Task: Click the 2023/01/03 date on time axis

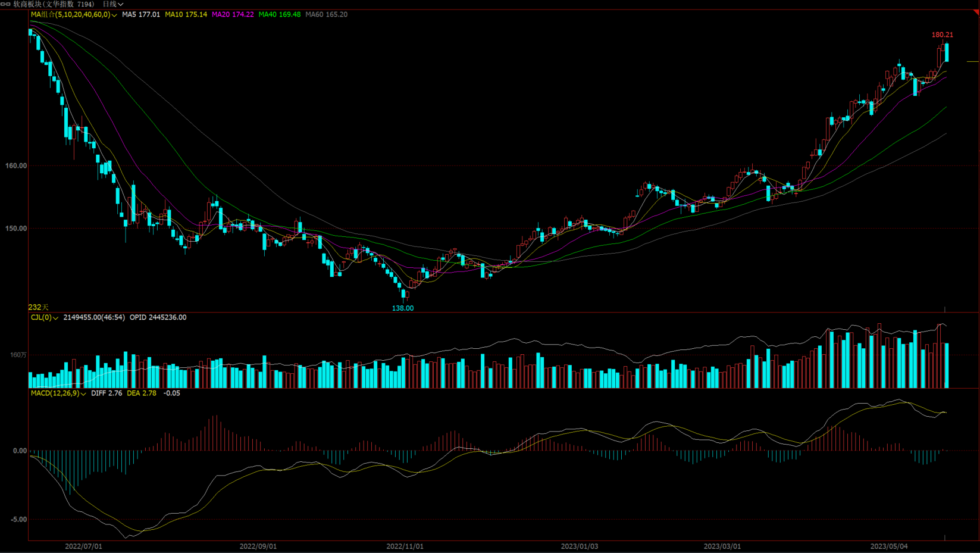Action: coord(579,546)
